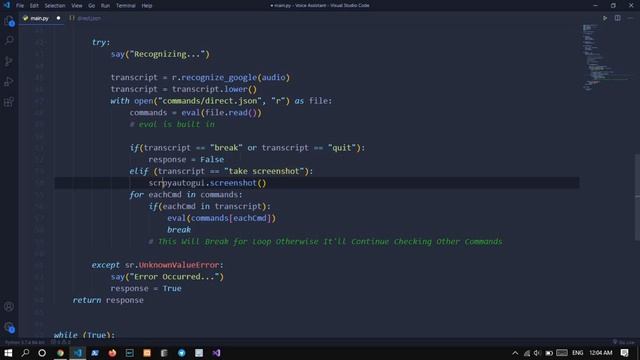This screenshot has height=360, width=640.
Task: Open the Go menu
Action: pyautogui.click(x=91, y=6)
